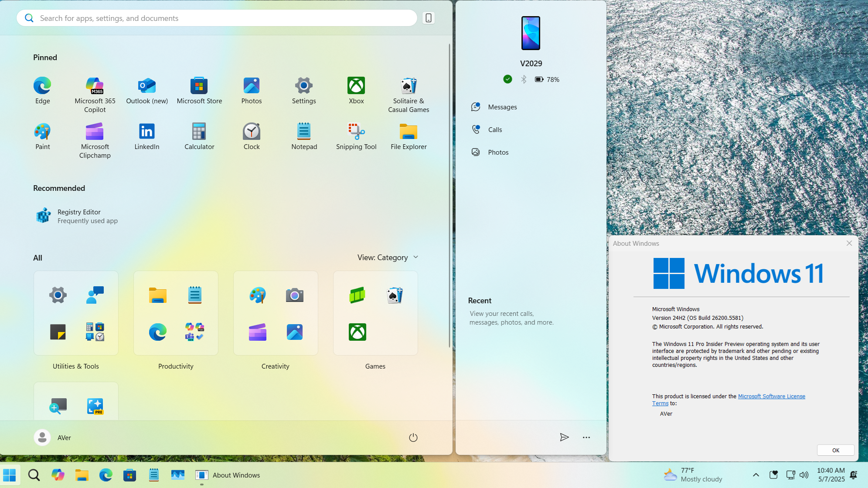Launch the pinned Photos app

[252, 91]
